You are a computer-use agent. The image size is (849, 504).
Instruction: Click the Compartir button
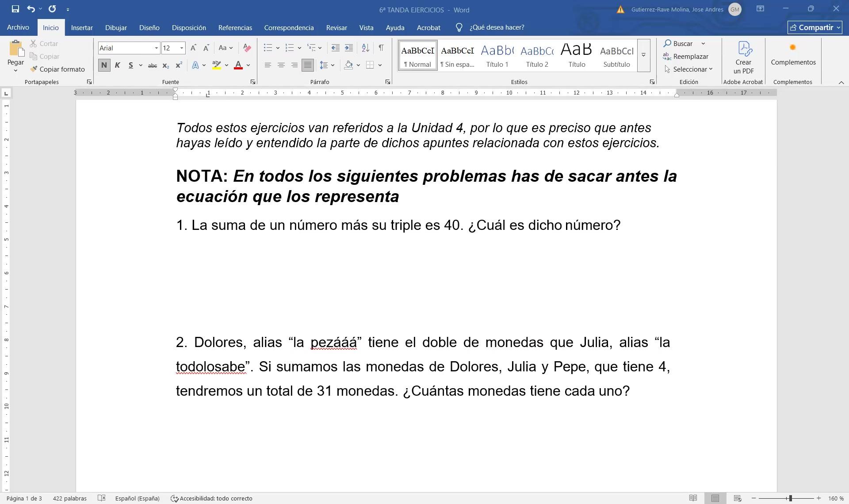pos(815,27)
